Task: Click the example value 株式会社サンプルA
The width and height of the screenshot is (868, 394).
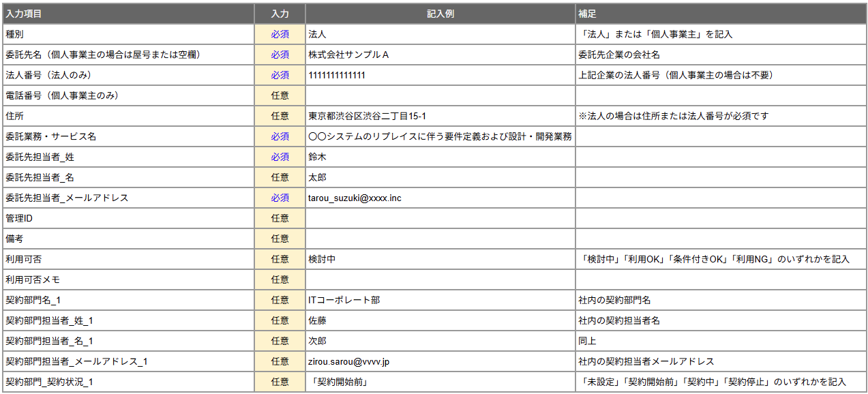Action: 348,55
